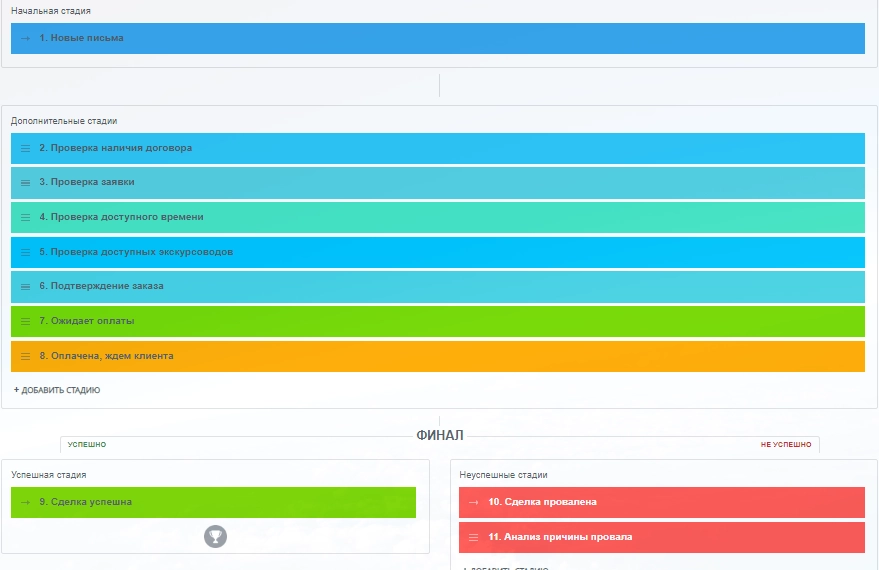Click drag handle of Анализ причины провала
The image size is (879, 570).
[474, 537]
